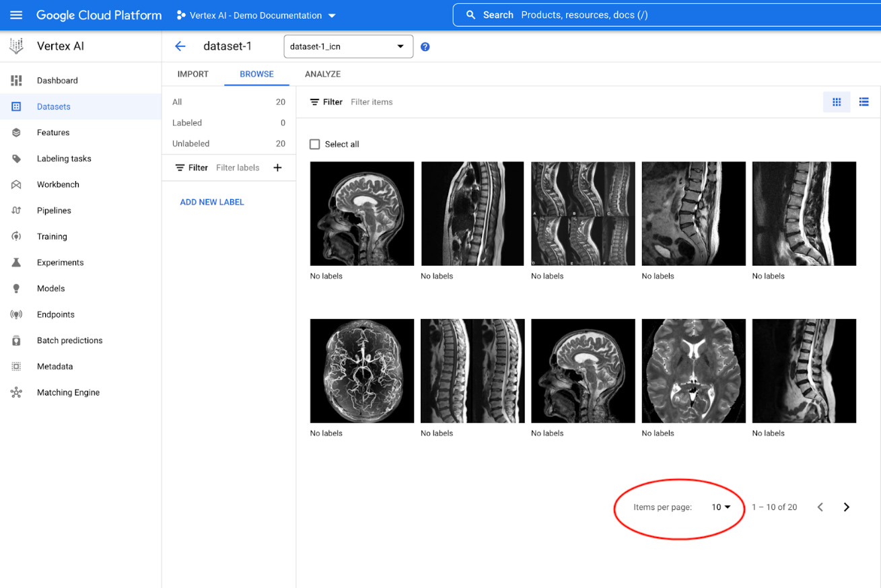Switch to grid view layout
The image size is (881, 588).
837,102
